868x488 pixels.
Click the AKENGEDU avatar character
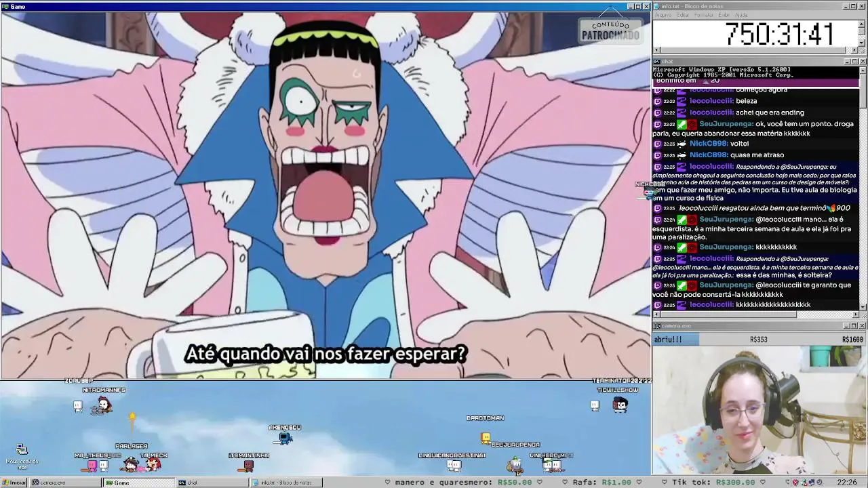285,439
